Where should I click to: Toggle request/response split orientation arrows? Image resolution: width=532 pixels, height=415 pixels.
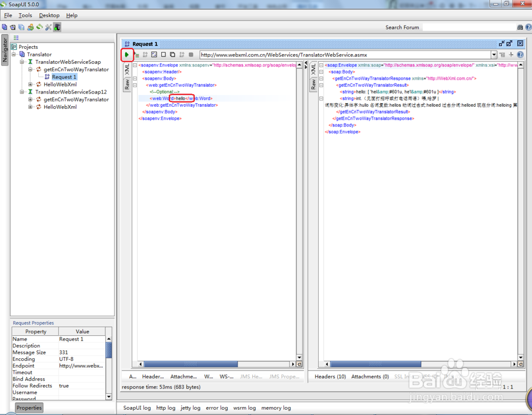tap(306, 65)
